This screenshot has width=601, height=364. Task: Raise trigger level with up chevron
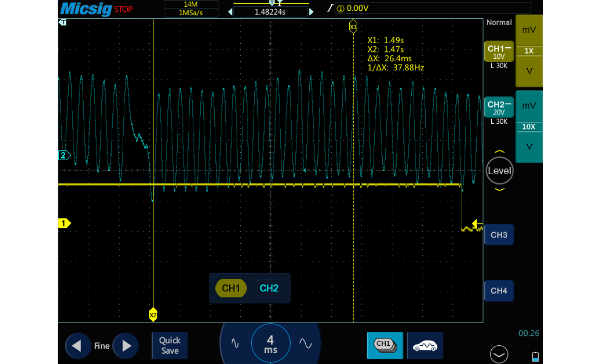(x=499, y=152)
